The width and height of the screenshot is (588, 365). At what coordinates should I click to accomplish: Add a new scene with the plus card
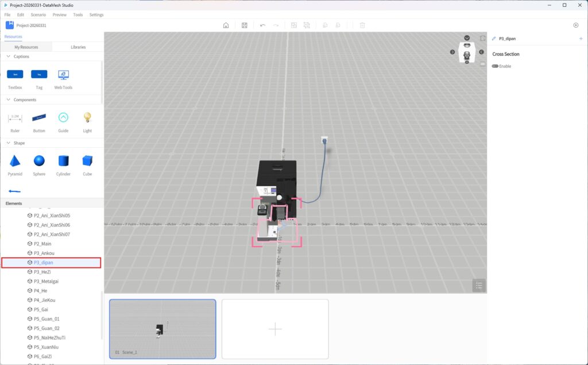pyautogui.click(x=275, y=329)
